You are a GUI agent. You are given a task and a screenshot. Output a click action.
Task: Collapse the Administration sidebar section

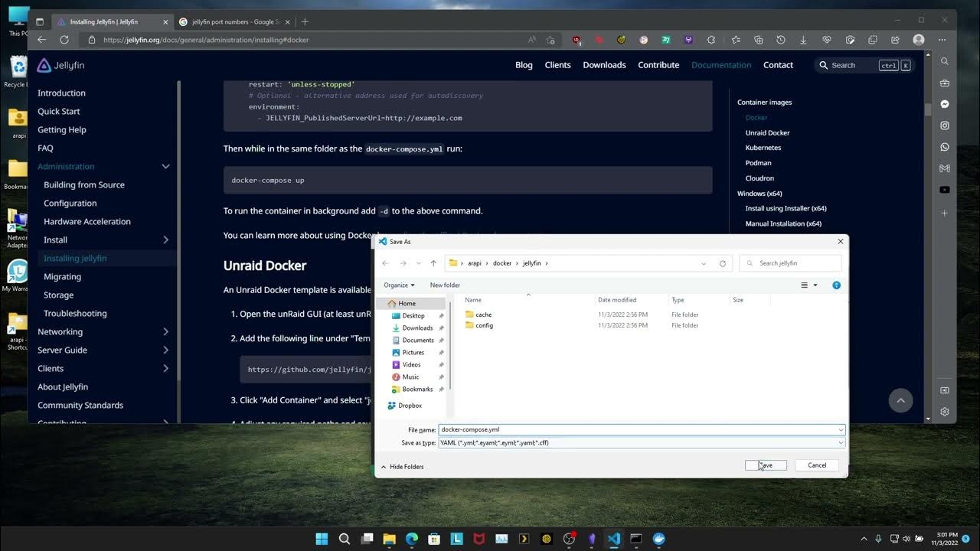point(165,166)
